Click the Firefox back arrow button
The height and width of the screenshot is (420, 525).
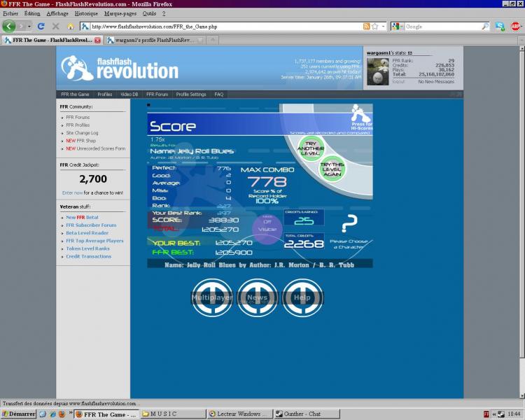click(9, 26)
